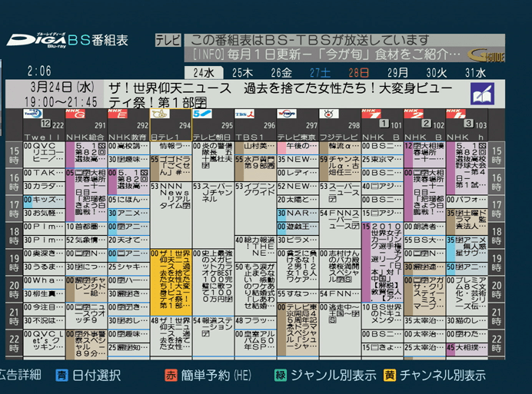Viewport: 532px width, 394px height.
Task: Select 00 チャレンジド 総集編 program
Action: pos(86,289)
